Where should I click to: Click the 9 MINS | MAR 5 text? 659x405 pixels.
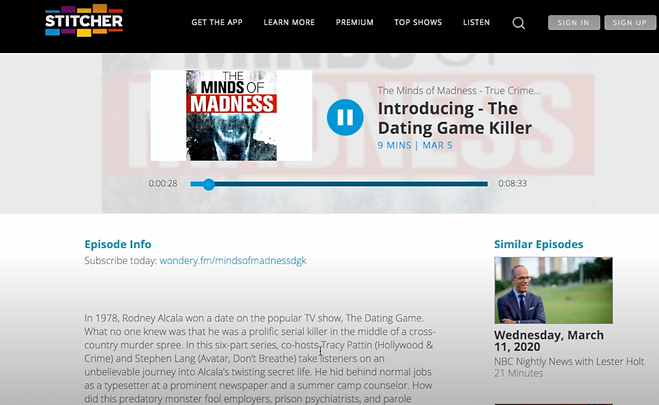pos(415,145)
